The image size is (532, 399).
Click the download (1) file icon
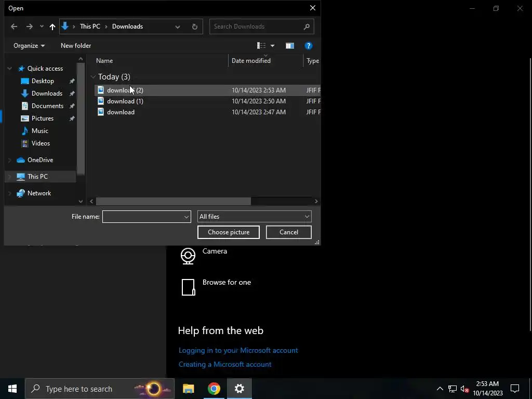click(101, 101)
